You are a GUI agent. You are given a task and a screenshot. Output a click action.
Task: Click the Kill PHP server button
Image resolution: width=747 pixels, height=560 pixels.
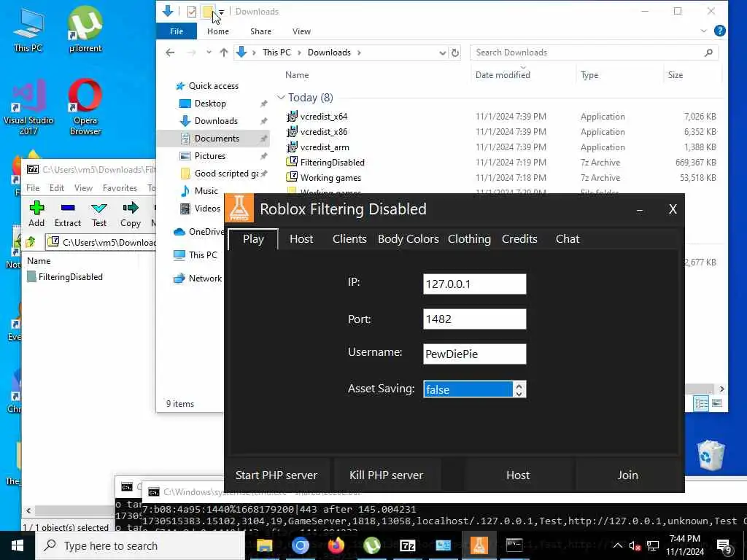[x=387, y=475]
